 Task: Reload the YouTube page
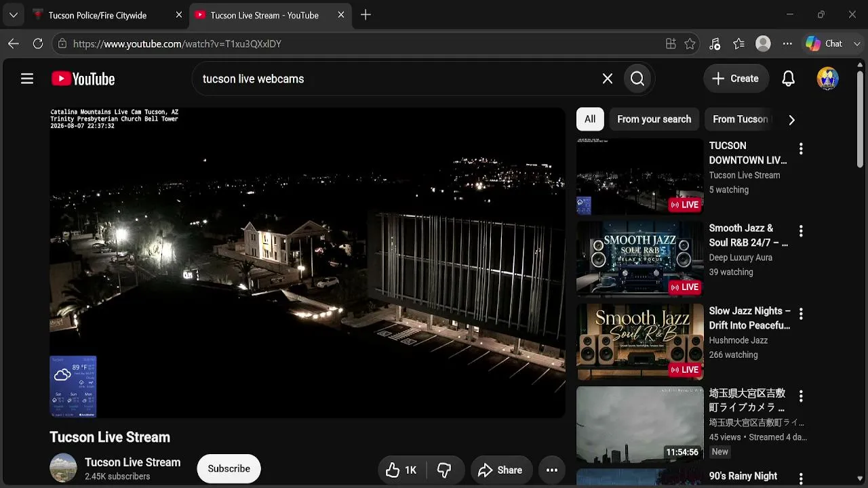pos(38,43)
